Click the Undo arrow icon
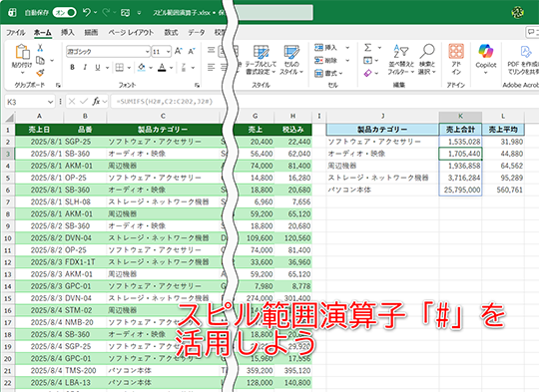 tap(87, 13)
